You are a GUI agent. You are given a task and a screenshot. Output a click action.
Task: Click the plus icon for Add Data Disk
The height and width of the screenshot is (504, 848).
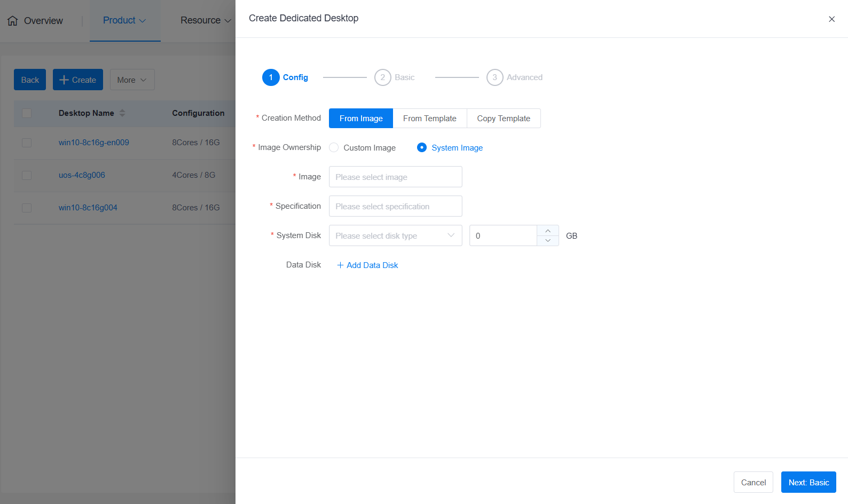click(340, 265)
